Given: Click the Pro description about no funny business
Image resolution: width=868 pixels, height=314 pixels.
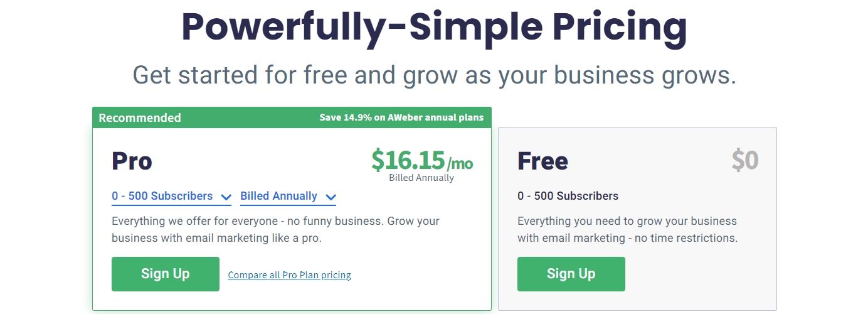Looking at the screenshot, I should click(x=275, y=230).
